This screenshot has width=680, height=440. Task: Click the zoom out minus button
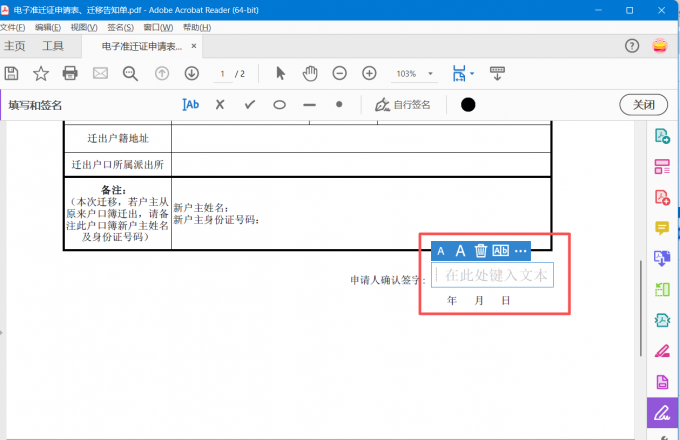(x=340, y=73)
